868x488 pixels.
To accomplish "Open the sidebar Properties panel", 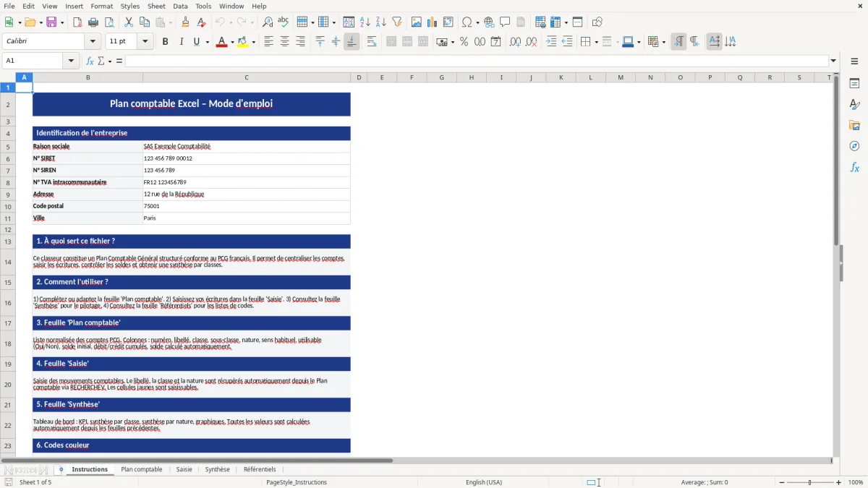I will click(854, 84).
